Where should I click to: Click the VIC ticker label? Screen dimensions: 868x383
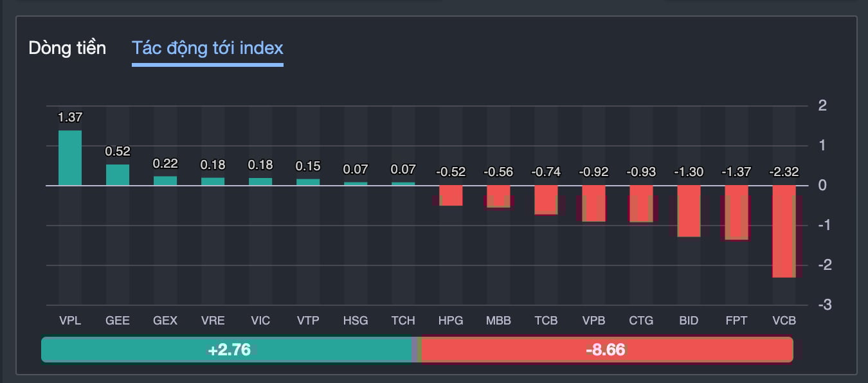point(260,320)
